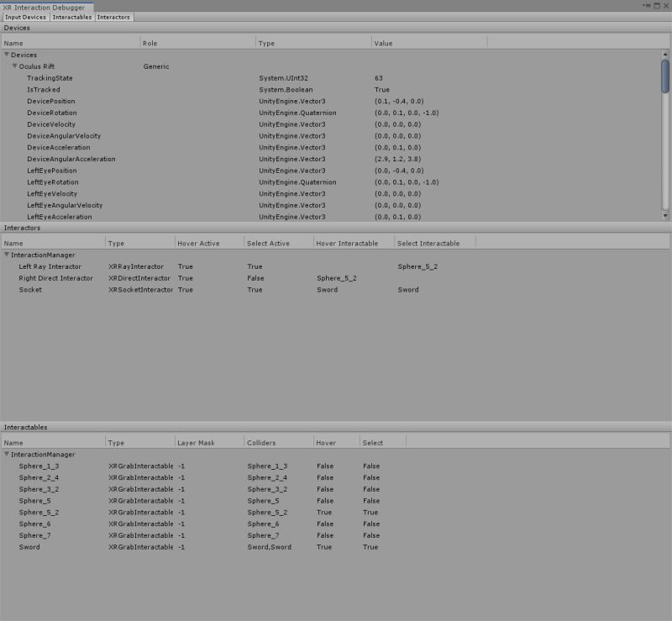Select the Socket interactor entry
The width and height of the screenshot is (672, 621).
tap(34, 289)
